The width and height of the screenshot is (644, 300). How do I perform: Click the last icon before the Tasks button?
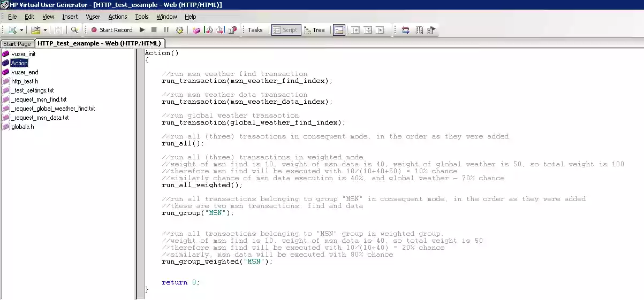(232, 30)
